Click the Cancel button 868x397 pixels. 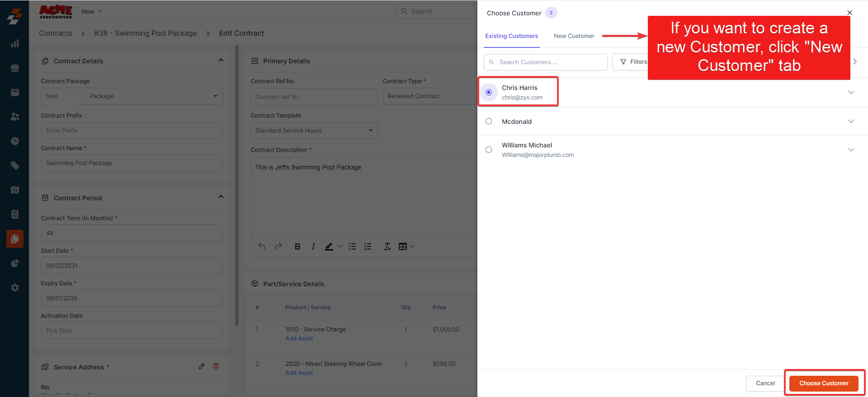tap(765, 383)
